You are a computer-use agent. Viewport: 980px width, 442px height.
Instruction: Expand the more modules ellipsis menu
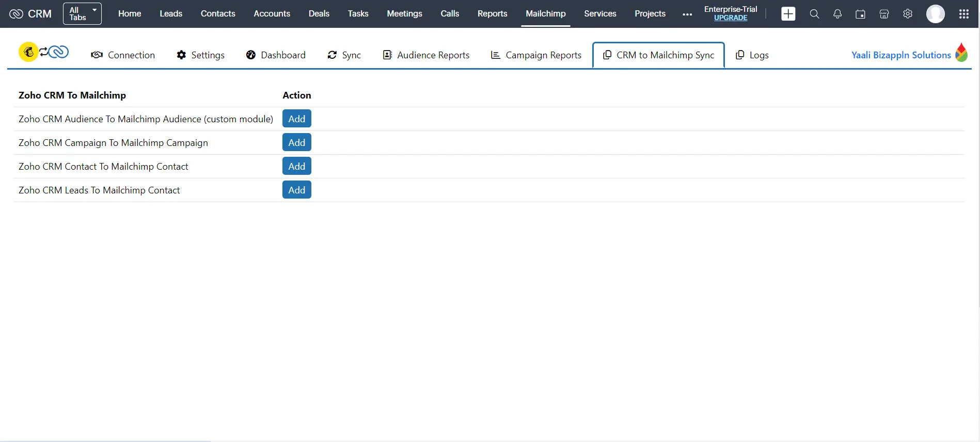687,14
